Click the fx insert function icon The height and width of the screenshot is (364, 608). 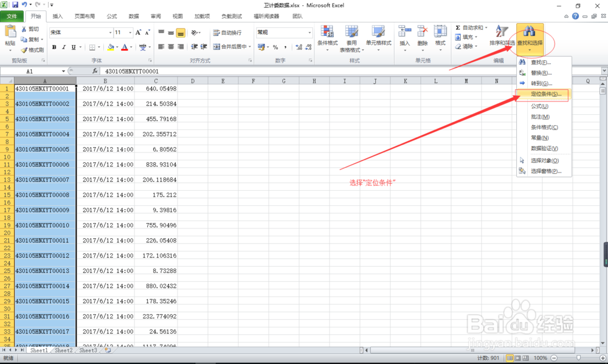(x=95, y=71)
